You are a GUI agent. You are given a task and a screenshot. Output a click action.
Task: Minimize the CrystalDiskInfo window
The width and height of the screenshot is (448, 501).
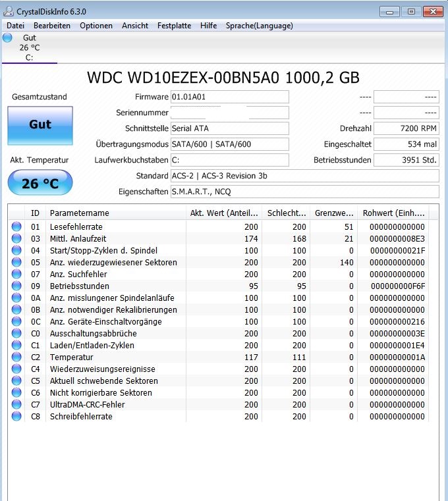point(389,12)
